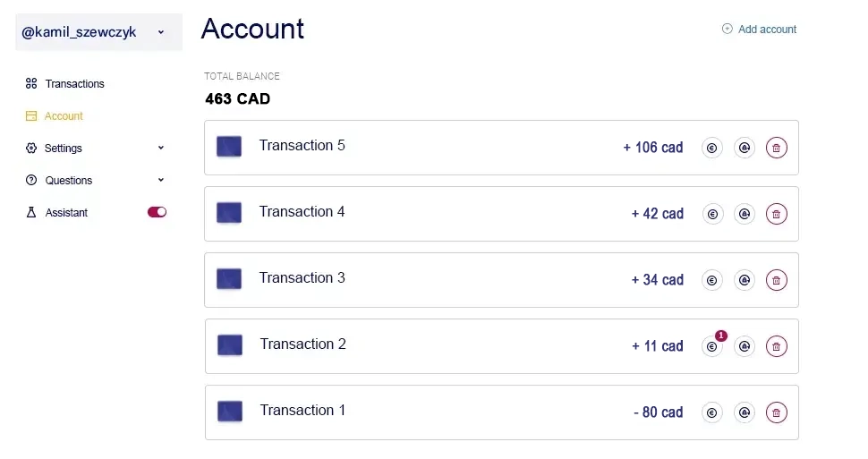Toggle the Assistant switch off
The height and width of the screenshot is (459, 868).
point(157,212)
